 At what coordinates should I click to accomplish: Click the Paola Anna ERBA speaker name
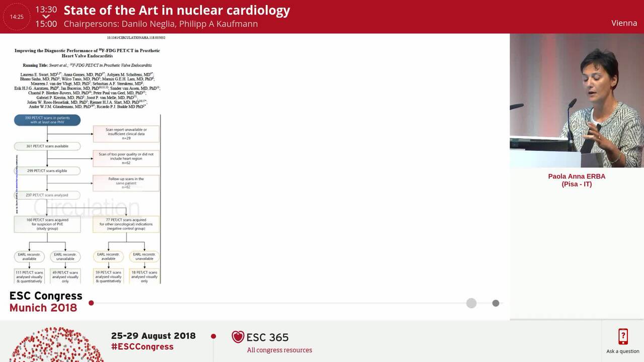coord(577,176)
